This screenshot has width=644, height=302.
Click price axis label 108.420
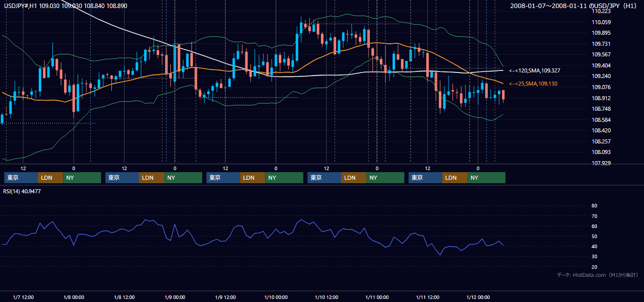[x=602, y=130]
